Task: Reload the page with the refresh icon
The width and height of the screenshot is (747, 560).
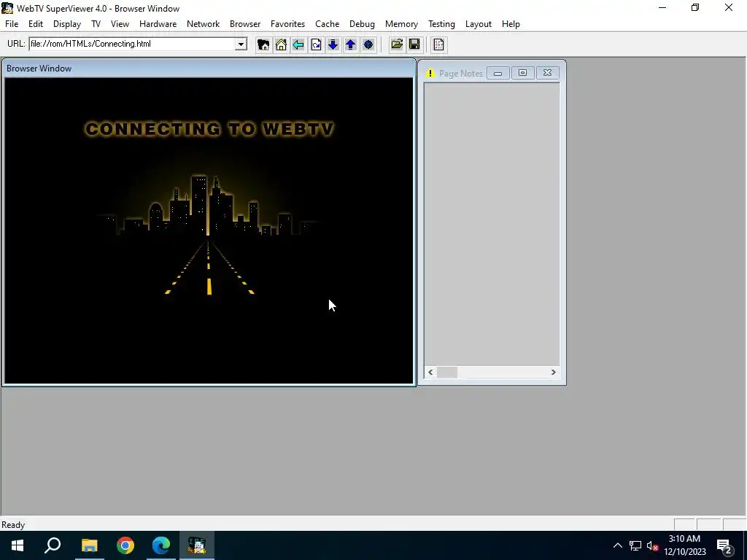Action: point(316,44)
